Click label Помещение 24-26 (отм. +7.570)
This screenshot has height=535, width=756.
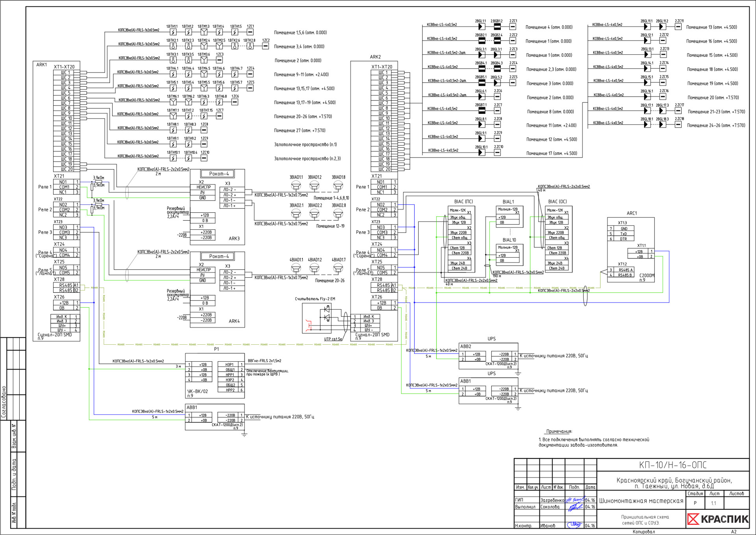[716, 126]
